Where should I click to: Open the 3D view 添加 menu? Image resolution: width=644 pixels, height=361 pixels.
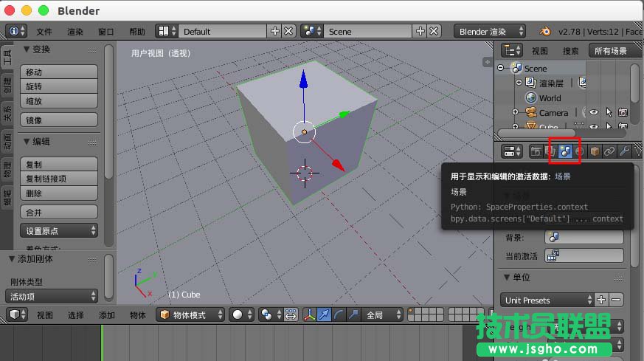107,315
